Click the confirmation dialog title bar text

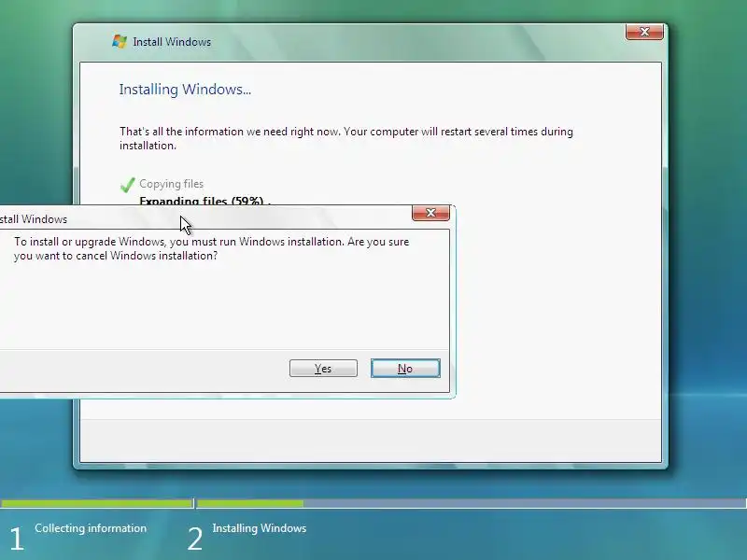34,219
